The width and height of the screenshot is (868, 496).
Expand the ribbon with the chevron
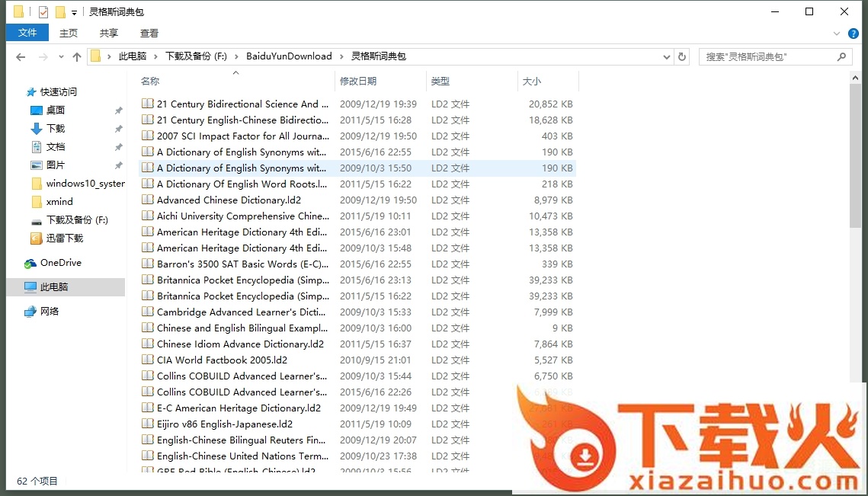click(x=838, y=34)
